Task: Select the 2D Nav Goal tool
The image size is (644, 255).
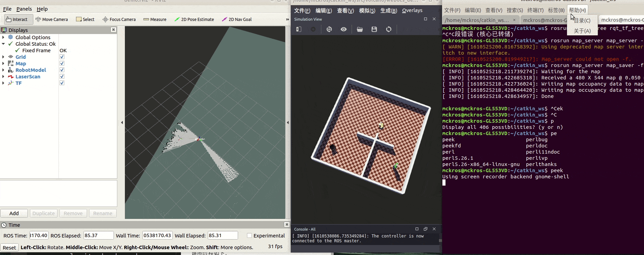Action: (237, 20)
